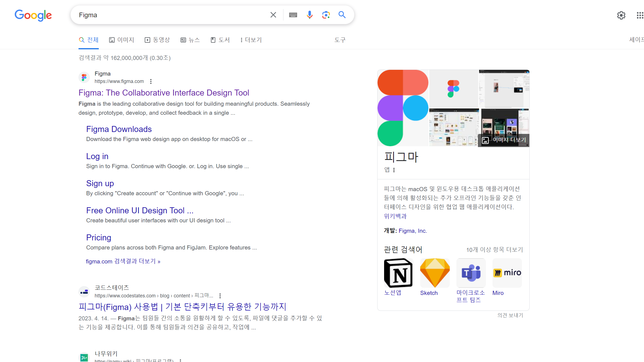Open the Pricing sitelink

(98, 237)
